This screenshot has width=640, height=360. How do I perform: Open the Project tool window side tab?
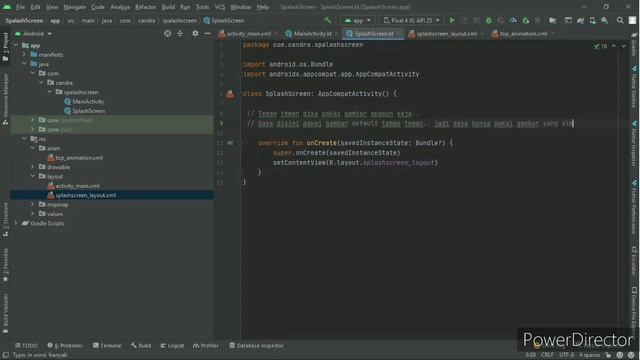(x=5, y=47)
